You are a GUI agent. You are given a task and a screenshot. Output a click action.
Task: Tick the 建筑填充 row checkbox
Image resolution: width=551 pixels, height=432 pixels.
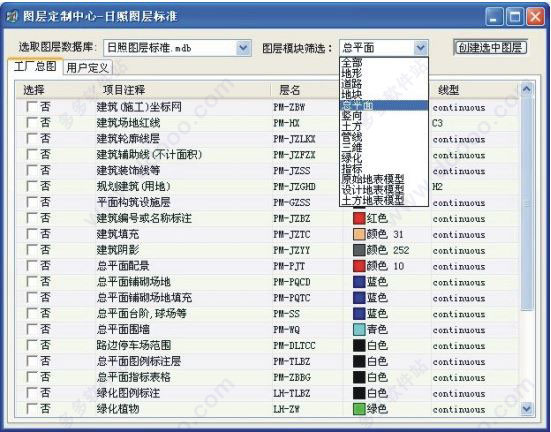(x=32, y=234)
